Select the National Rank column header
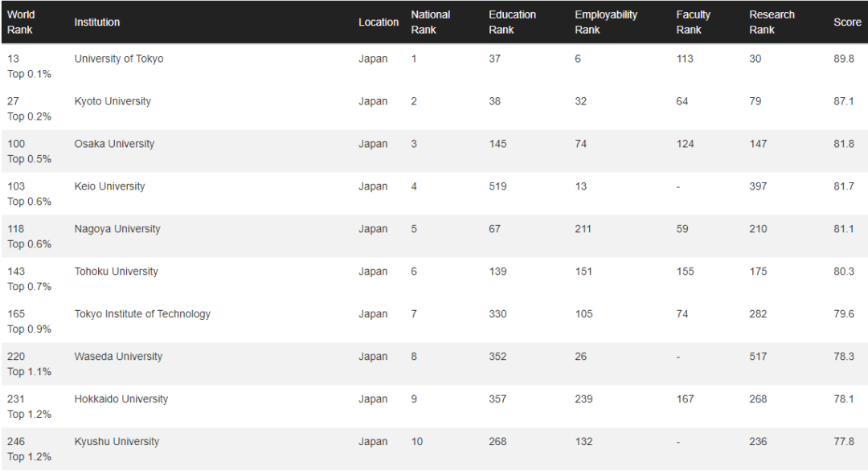The height and width of the screenshot is (474, 868). click(x=430, y=22)
